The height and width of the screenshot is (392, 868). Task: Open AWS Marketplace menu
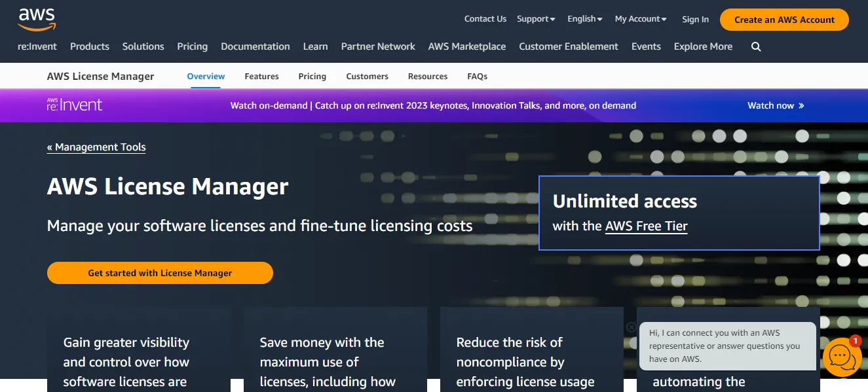[x=467, y=46]
